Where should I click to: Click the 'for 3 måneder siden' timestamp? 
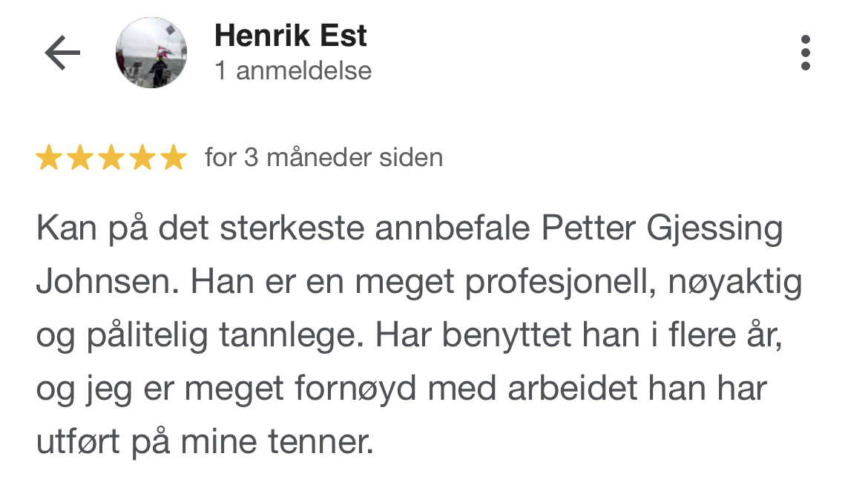click(324, 158)
